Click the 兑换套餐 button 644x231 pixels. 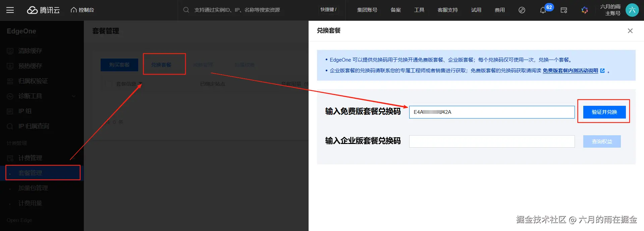pyautogui.click(x=161, y=65)
